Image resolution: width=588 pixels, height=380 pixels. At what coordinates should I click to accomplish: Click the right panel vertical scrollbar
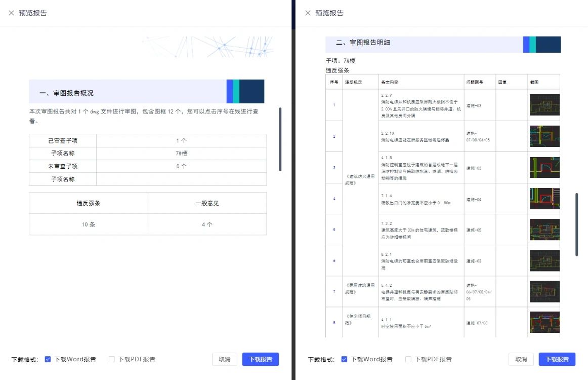point(576,224)
